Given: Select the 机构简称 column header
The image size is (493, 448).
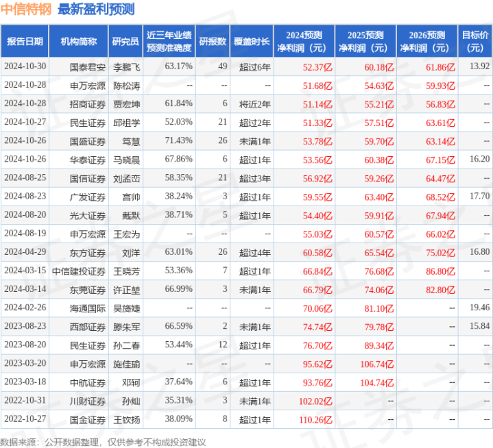Looking at the screenshot, I should click(79, 41).
